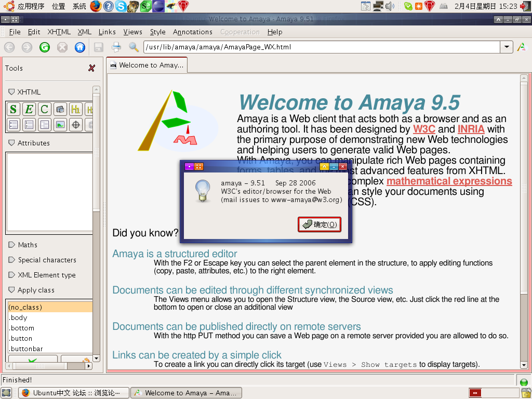Viewport: 532px width, 399px height.
Task: Insert a definition list
Action: (45, 125)
